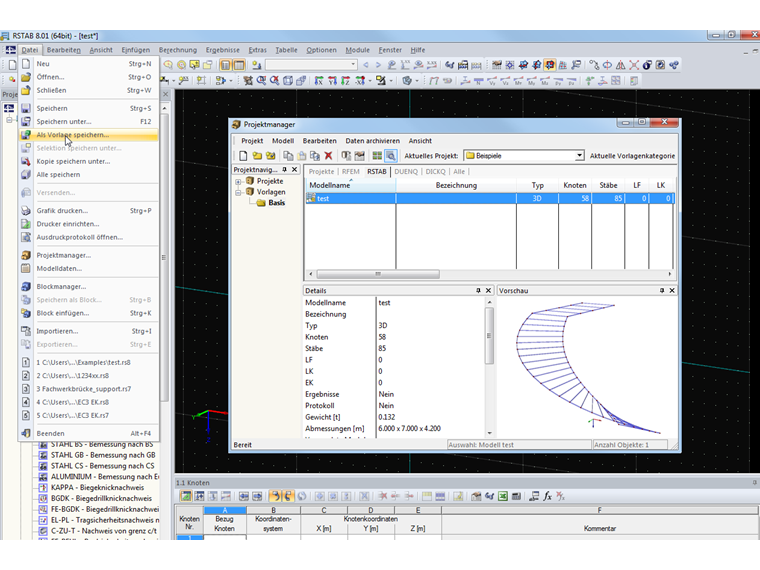Pin the Projektnavigator panel

pos(285,170)
